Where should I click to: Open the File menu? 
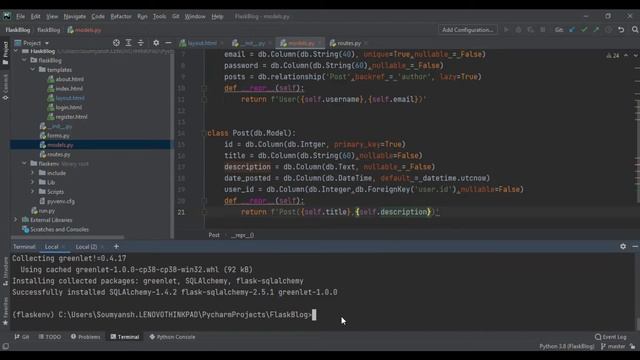click(20, 16)
